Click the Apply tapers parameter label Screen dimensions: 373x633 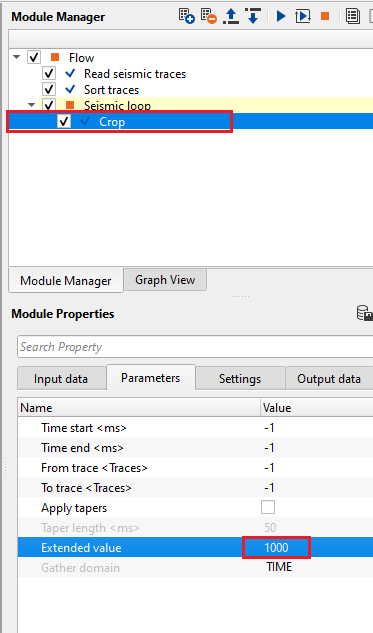pos(74,508)
